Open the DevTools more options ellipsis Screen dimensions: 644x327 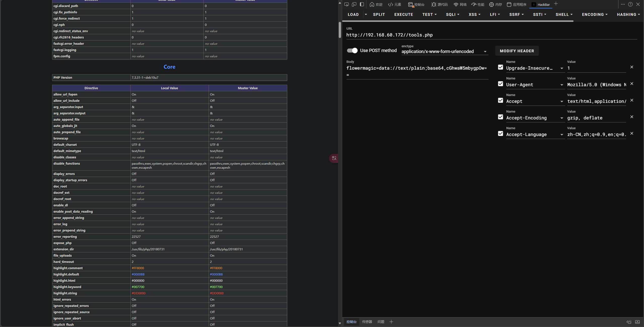[623, 4]
